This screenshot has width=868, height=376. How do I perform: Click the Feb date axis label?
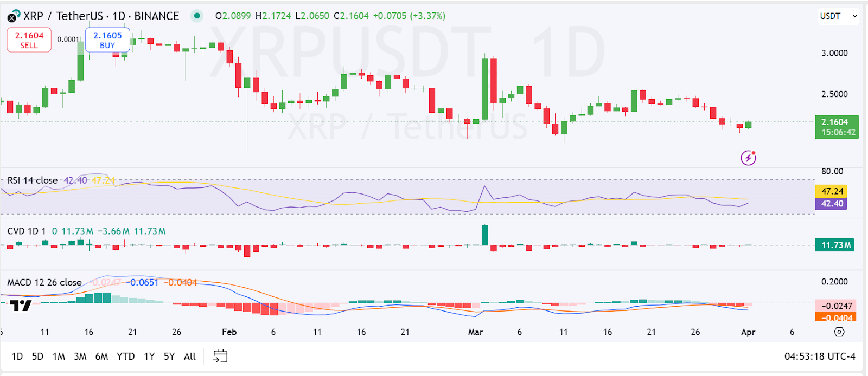229,332
